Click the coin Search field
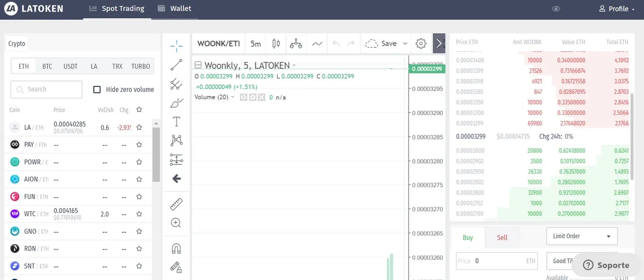Viewport: 644px width, 280px height. [x=46, y=89]
